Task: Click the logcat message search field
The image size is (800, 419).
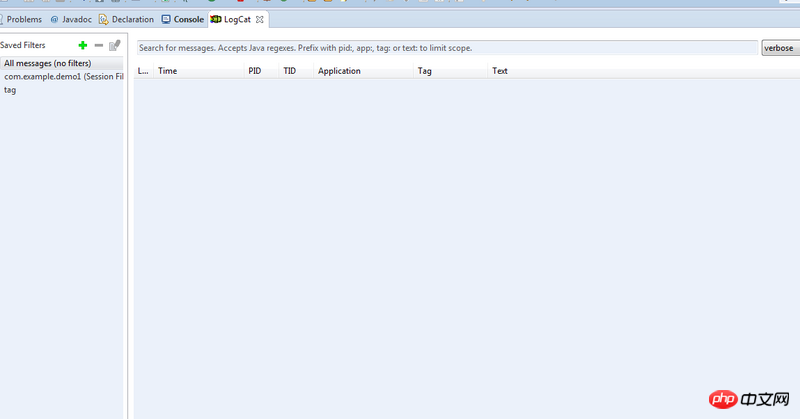Action: point(447,48)
